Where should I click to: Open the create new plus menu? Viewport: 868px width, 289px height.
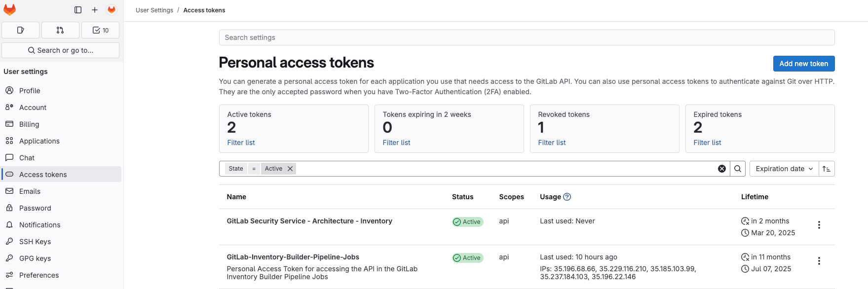[x=95, y=10]
